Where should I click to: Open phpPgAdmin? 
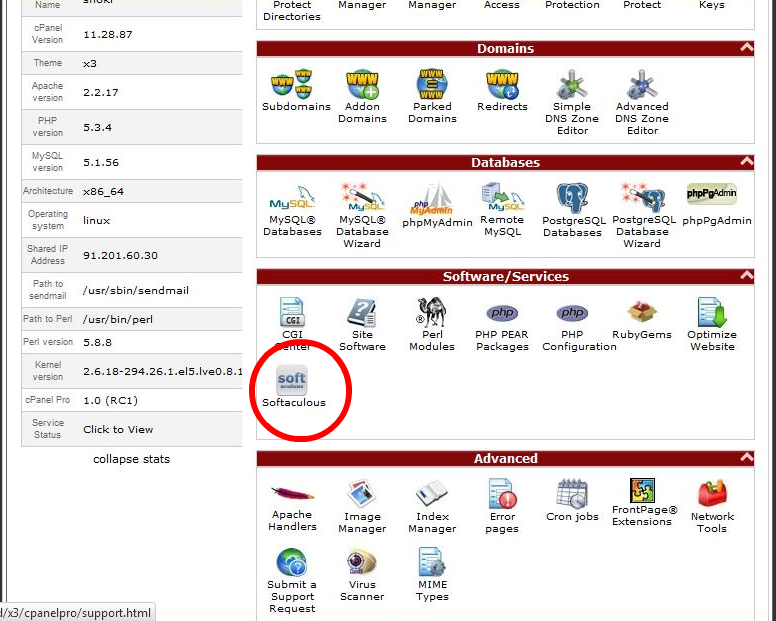[x=716, y=204]
